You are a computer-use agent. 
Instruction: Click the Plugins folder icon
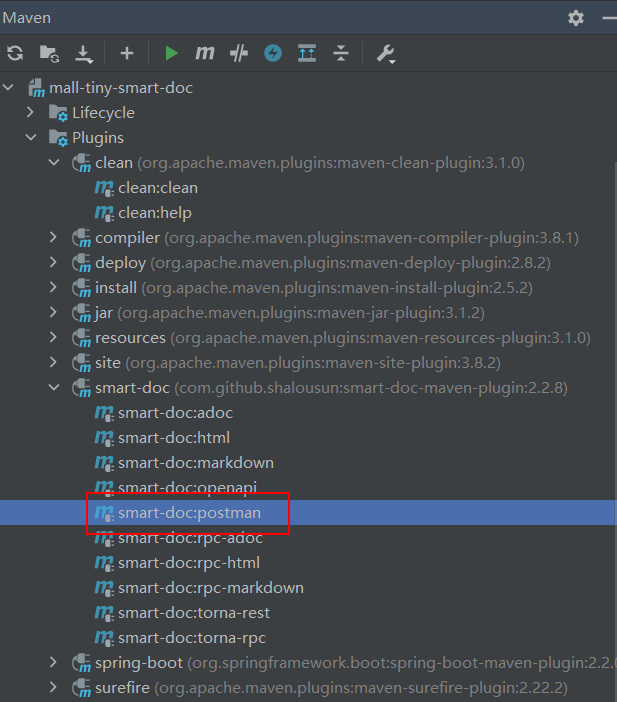pyautogui.click(x=58, y=138)
